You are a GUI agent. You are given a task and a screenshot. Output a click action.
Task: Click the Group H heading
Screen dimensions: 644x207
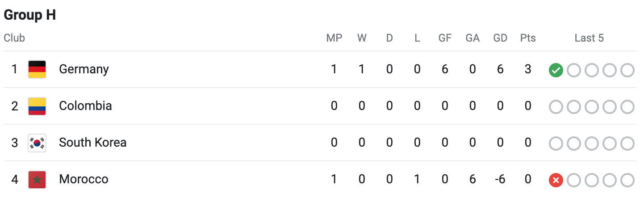[30, 15]
